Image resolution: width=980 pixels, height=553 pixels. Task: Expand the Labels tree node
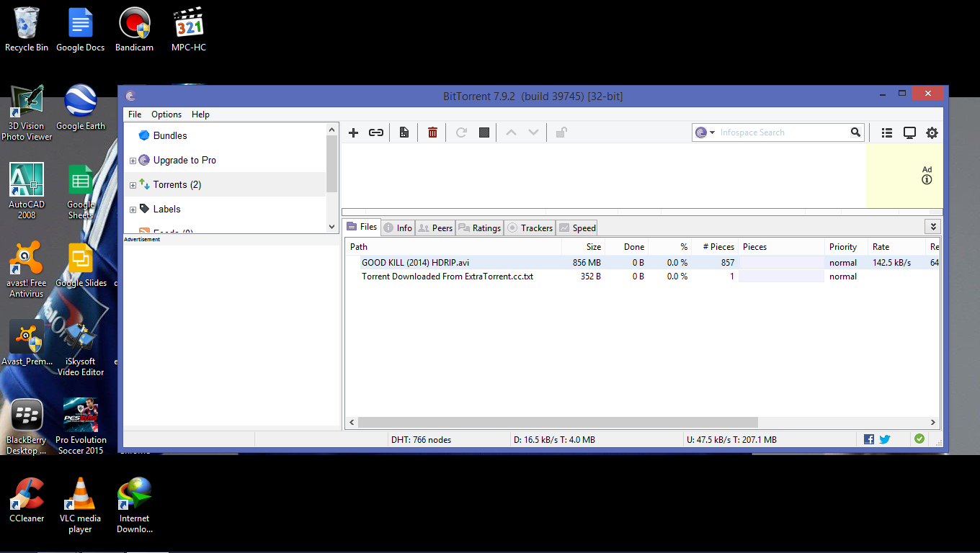point(133,210)
